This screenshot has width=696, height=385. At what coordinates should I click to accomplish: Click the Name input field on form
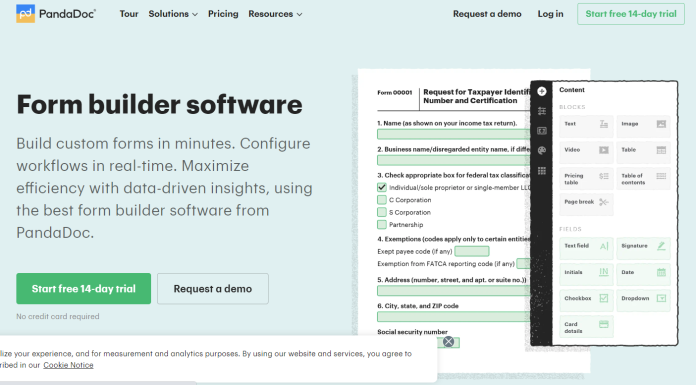coord(454,134)
